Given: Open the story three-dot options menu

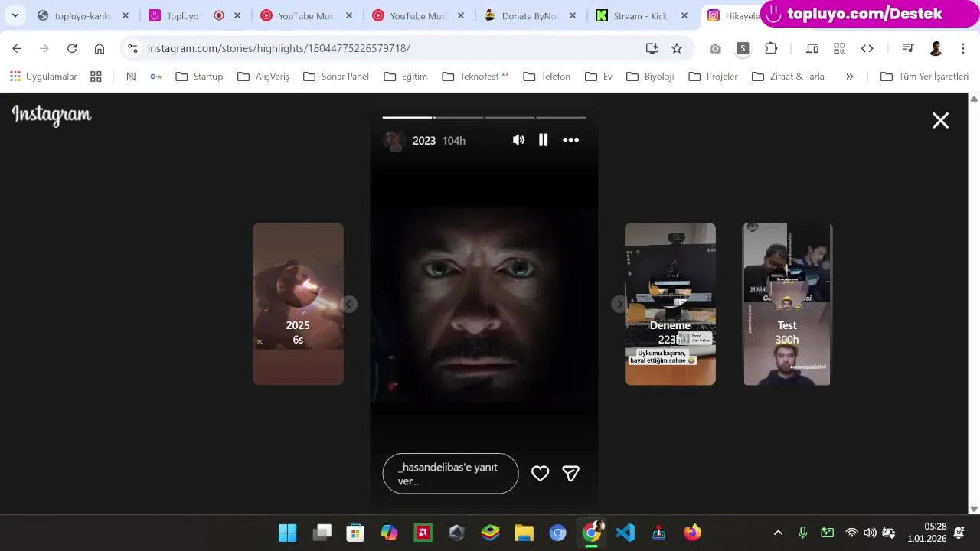Looking at the screenshot, I should pyautogui.click(x=571, y=140).
